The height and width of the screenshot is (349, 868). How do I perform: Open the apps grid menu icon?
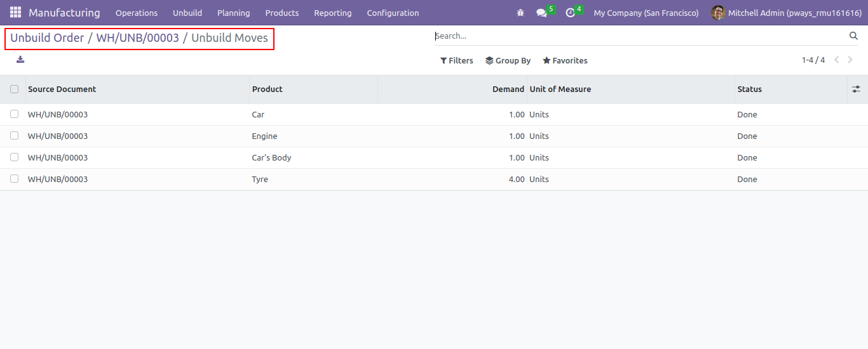15,13
